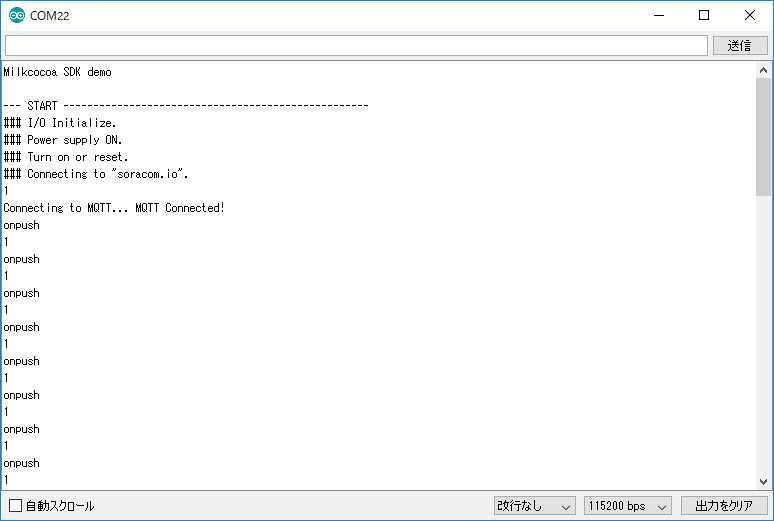774x521 pixels.
Task: Minimize the COM22 window
Action: coord(659,15)
